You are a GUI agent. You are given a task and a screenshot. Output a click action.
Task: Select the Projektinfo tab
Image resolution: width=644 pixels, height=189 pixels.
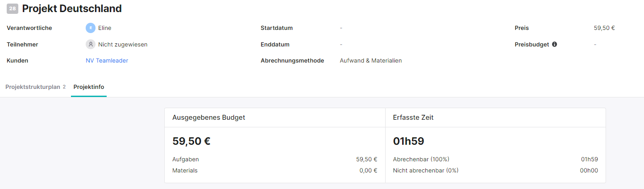click(89, 87)
